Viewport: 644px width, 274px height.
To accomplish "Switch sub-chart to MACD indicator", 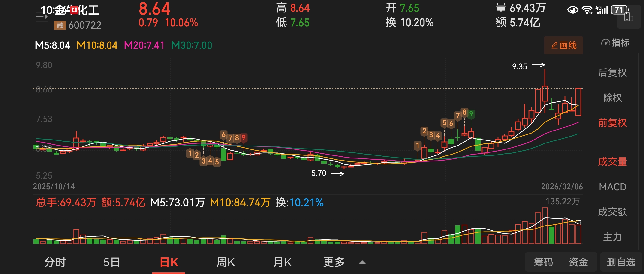I will [x=612, y=187].
